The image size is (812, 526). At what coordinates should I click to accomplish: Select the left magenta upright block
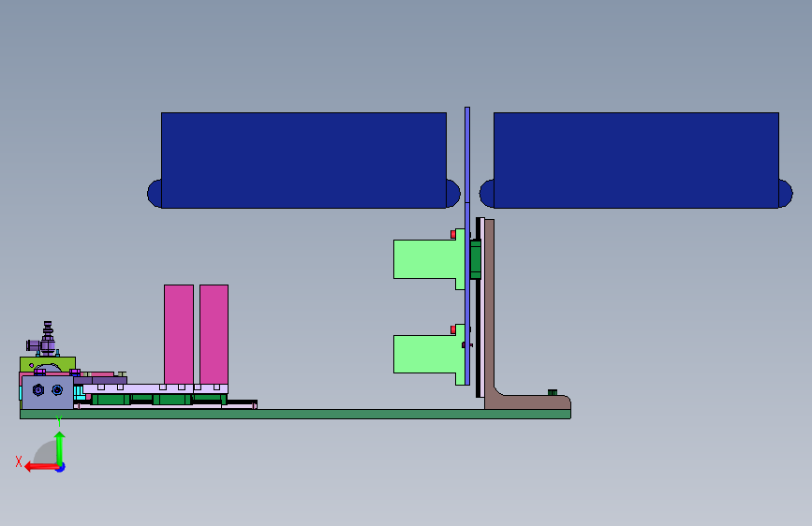pyautogui.click(x=179, y=334)
